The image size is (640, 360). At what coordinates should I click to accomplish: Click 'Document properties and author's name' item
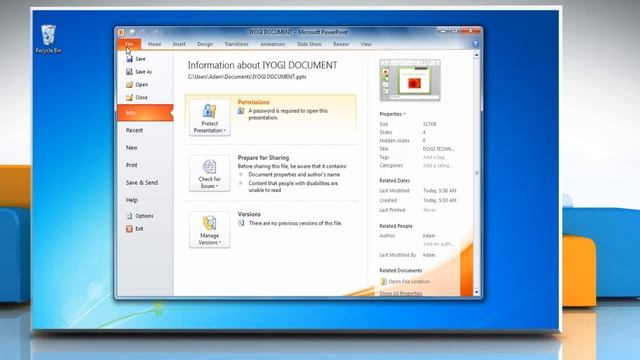point(294,175)
